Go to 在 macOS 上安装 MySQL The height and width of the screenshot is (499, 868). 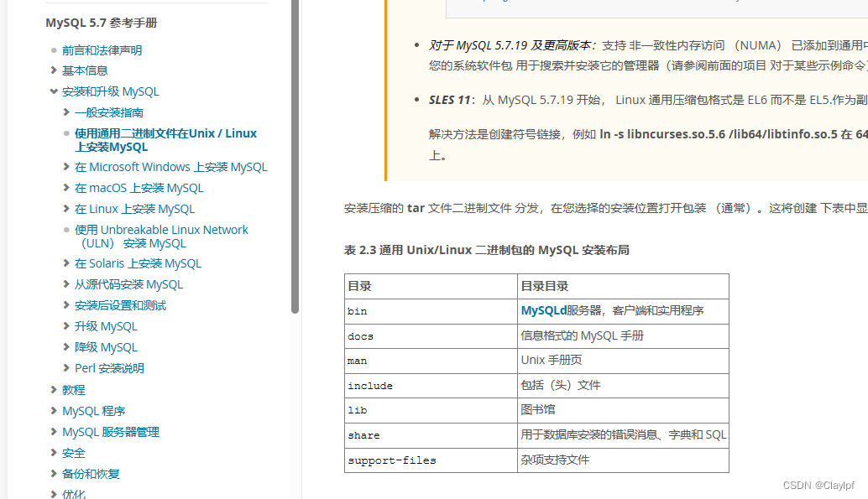[139, 188]
